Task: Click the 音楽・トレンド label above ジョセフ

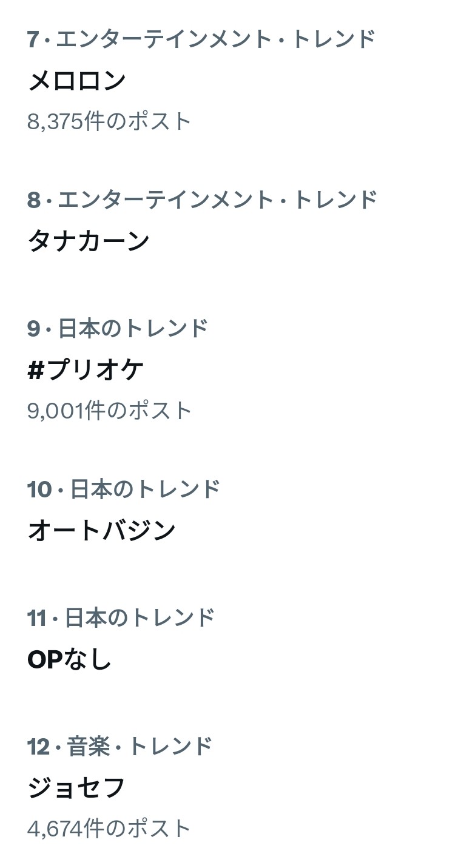Action: [140, 747]
